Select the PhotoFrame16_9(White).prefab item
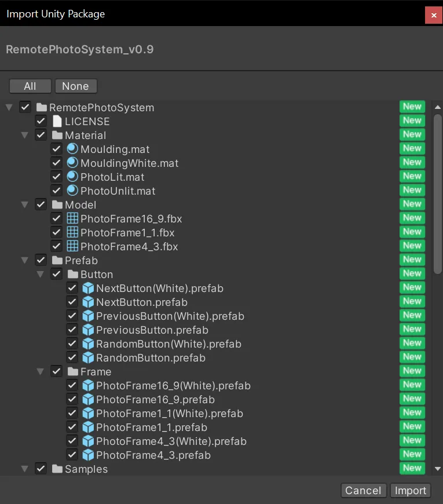The image size is (443, 504). point(173,385)
